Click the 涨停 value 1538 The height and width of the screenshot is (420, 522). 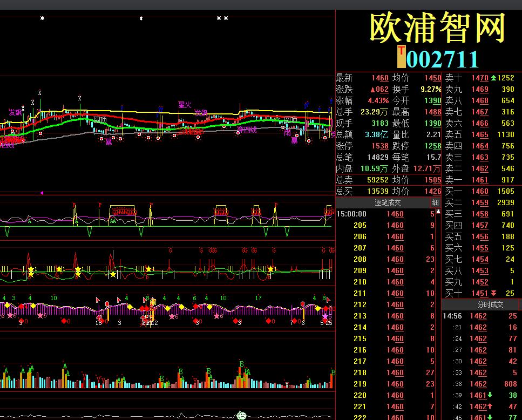(380, 146)
